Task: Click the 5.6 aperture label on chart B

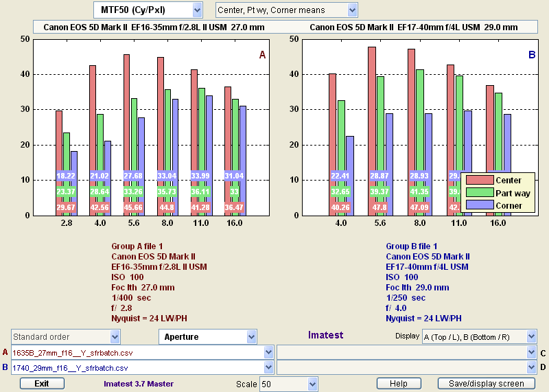Action: (380, 223)
